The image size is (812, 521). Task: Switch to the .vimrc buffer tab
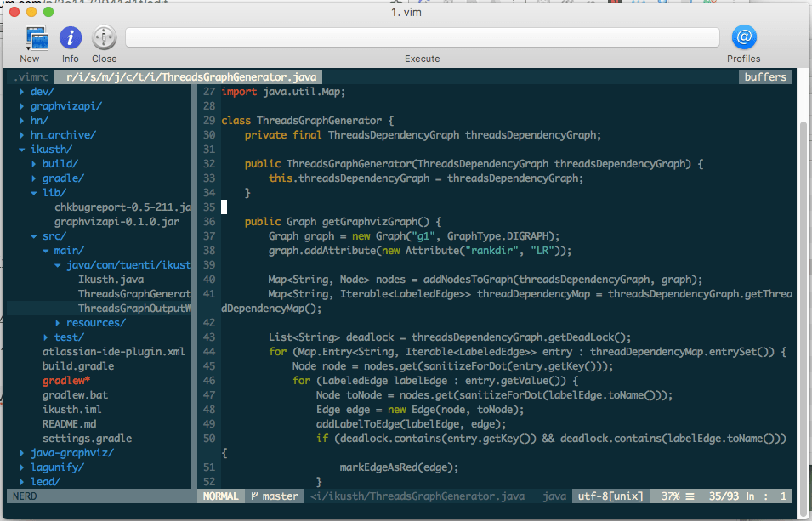(x=31, y=77)
